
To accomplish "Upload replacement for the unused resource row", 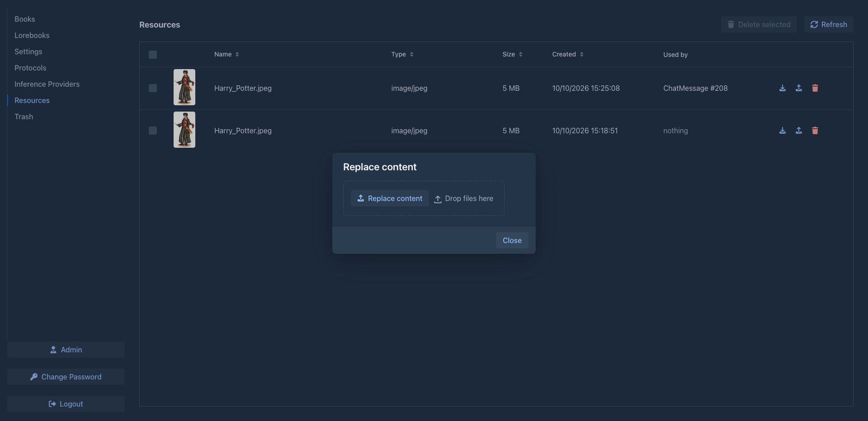I will click(799, 131).
